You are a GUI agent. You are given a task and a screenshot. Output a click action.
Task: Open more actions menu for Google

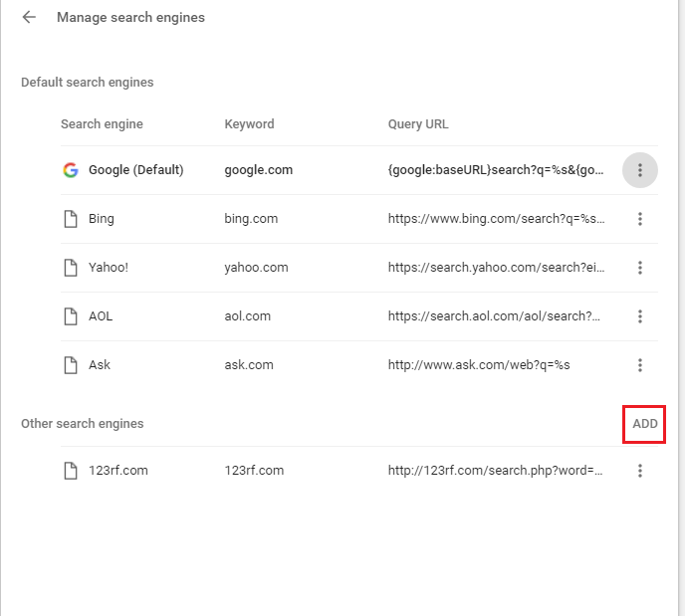(639, 170)
